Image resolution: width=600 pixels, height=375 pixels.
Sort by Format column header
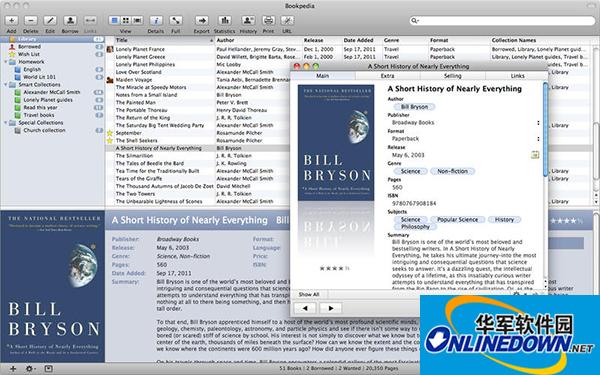click(459, 40)
